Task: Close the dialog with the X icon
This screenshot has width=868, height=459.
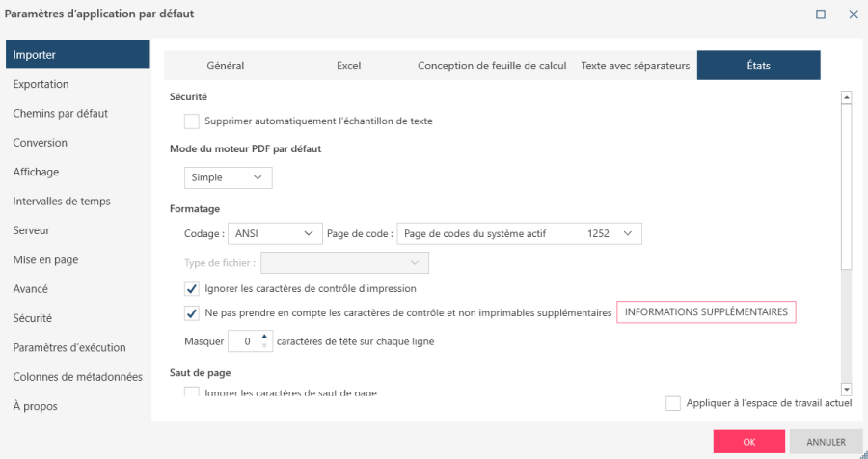Action: [x=853, y=14]
